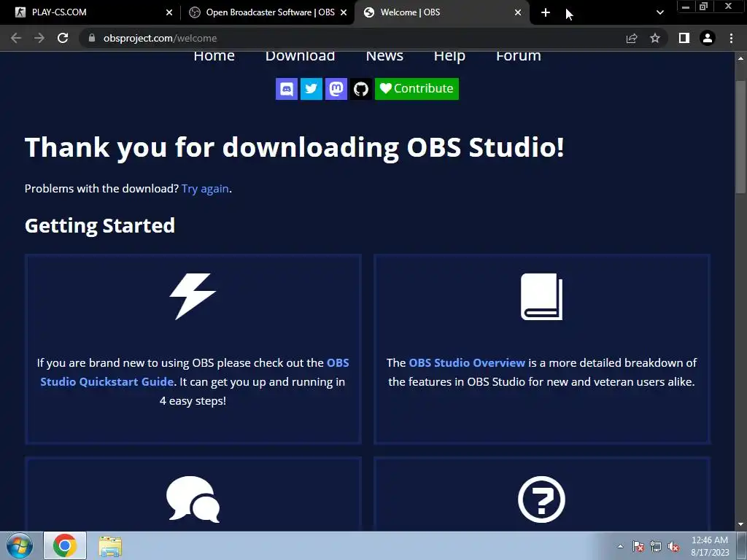Close the PLAY-CS.COM tab
This screenshot has width=747, height=560.
(169, 12)
